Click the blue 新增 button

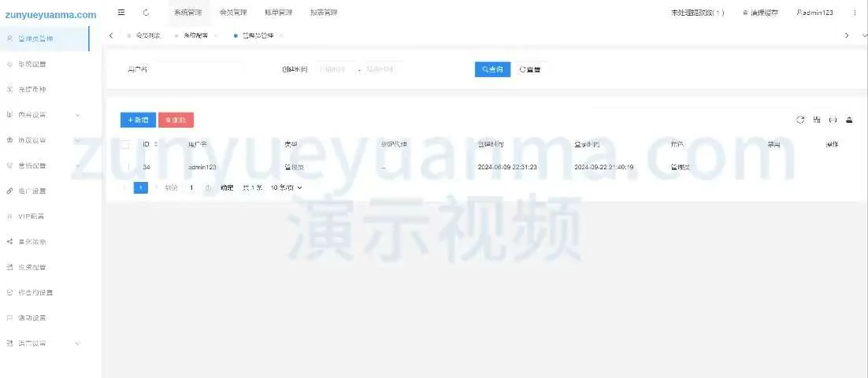click(138, 120)
